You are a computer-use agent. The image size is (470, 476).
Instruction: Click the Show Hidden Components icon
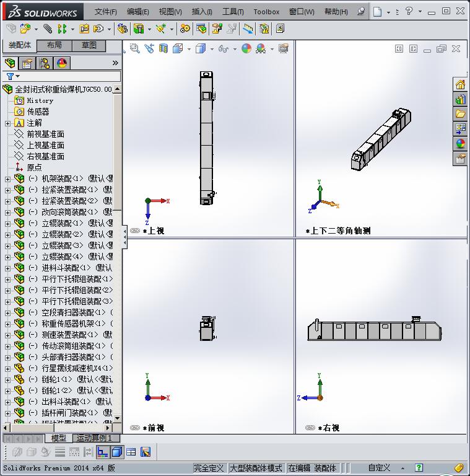click(x=123, y=29)
